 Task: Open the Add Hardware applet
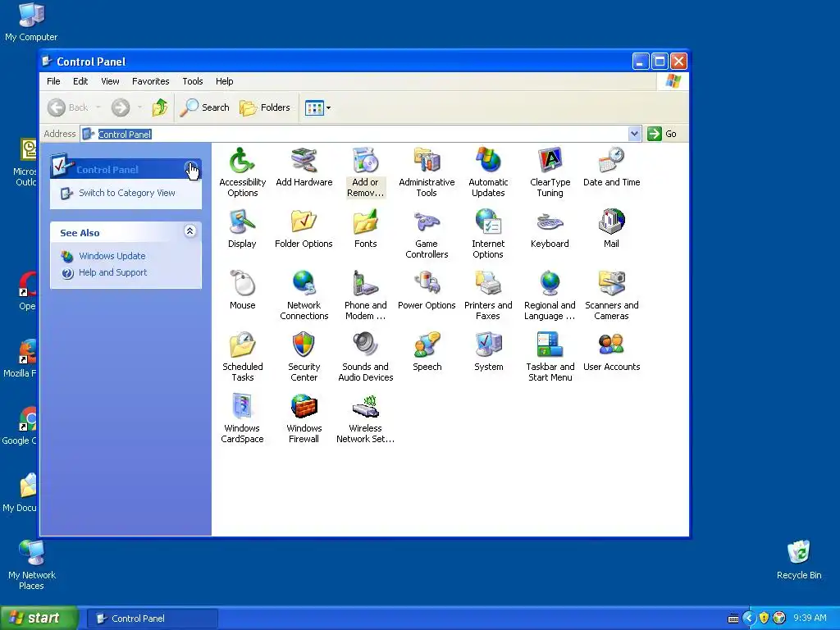304,167
